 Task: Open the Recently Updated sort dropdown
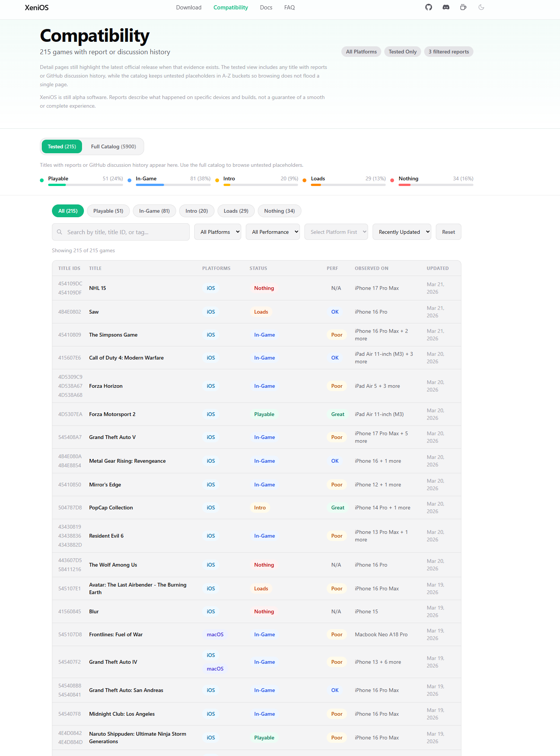[x=402, y=232]
